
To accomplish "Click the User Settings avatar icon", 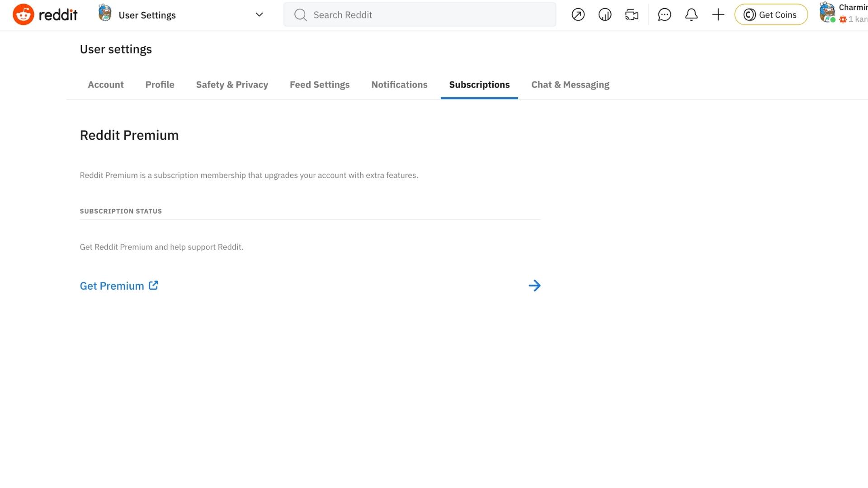I will click(105, 13).
